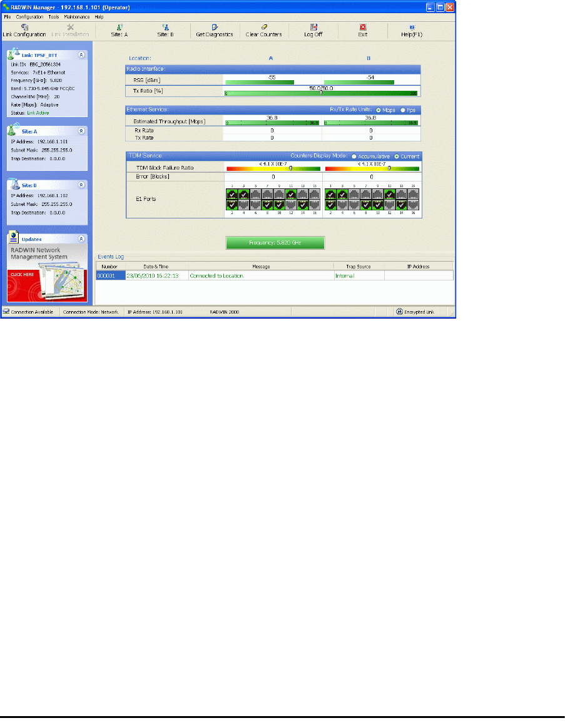Click 'Connection Mode: Network' status bar entry
565x728 pixels.
[x=91, y=312]
